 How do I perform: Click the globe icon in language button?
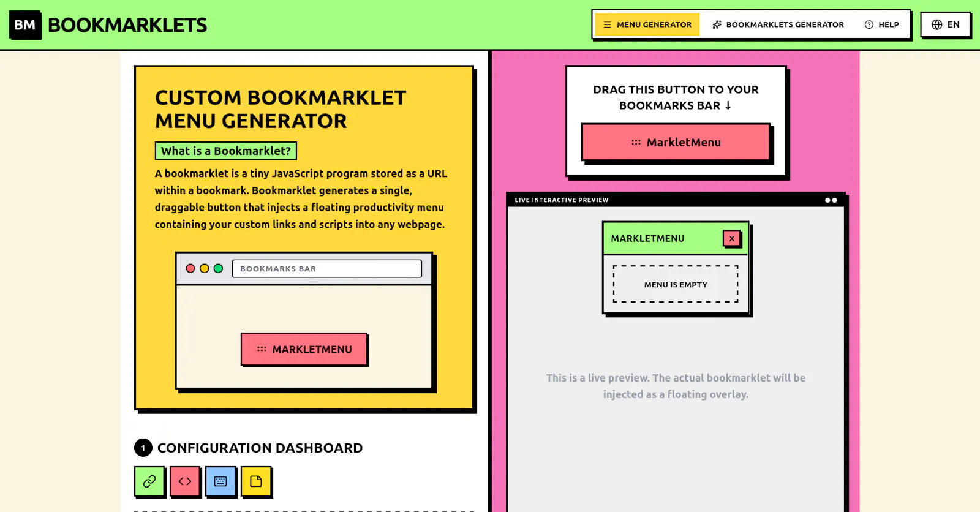coord(937,24)
